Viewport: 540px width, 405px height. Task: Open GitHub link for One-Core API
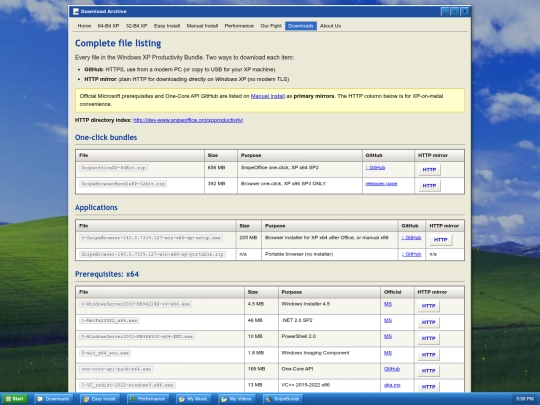click(x=392, y=369)
